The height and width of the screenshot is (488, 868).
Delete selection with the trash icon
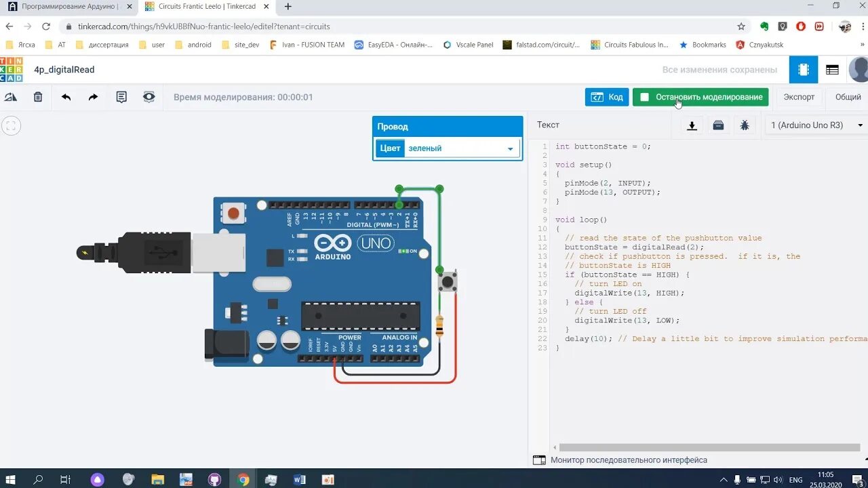pyautogui.click(x=38, y=97)
